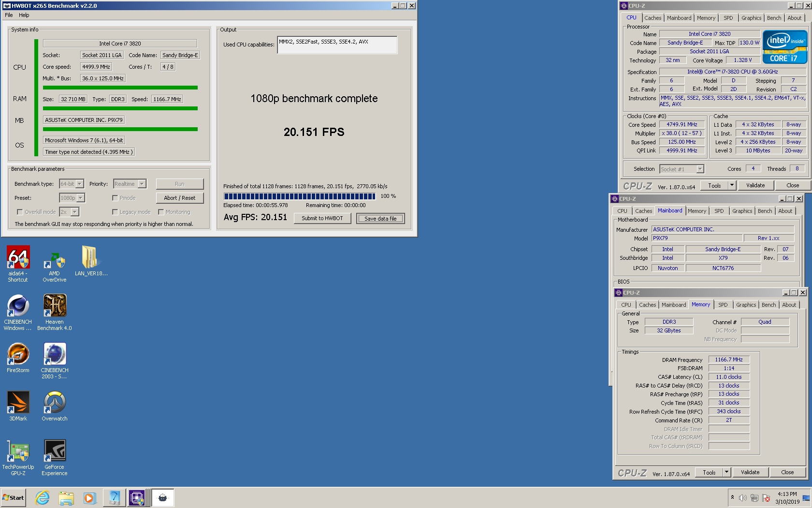The image size is (812, 508).
Task: Open the CINEBENCH 2003 desktop shortcut
Action: [x=55, y=360]
